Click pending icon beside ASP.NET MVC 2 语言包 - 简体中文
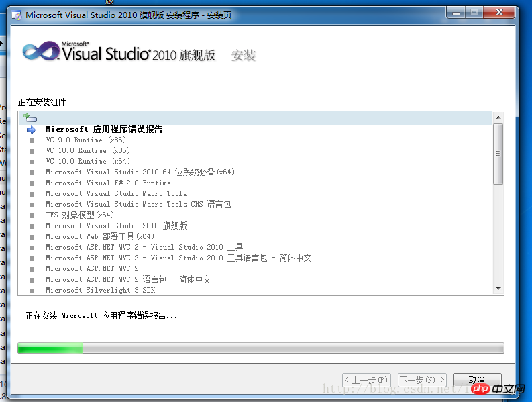Image resolution: width=532 pixels, height=402 pixels. [32, 280]
